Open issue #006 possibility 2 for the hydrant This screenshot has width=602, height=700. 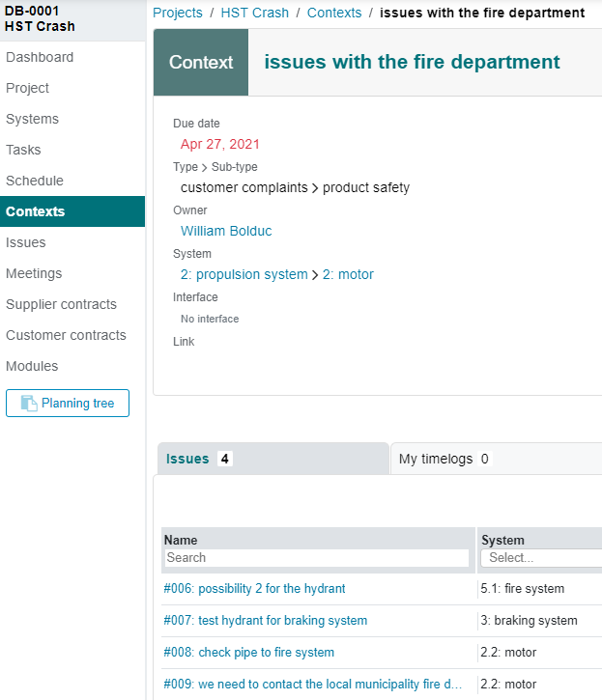coord(254,588)
